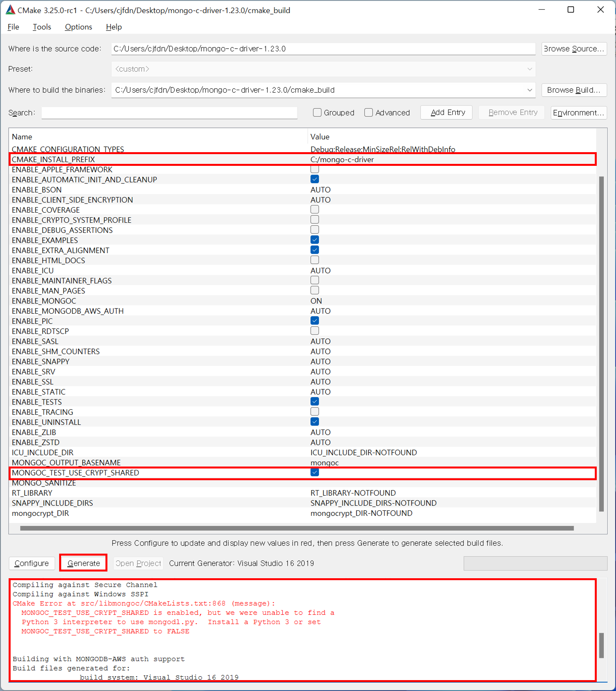Expand the build binaries path dropdown

tap(529, 90)
